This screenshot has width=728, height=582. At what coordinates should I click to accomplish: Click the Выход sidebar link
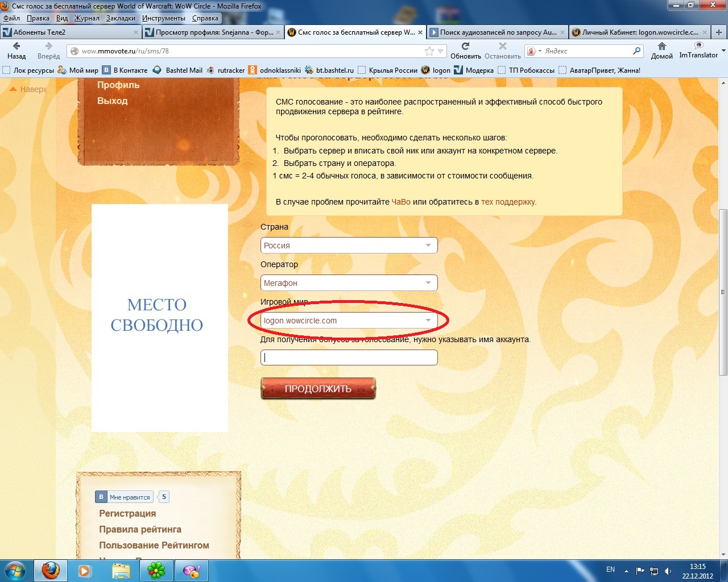(113, 101)
